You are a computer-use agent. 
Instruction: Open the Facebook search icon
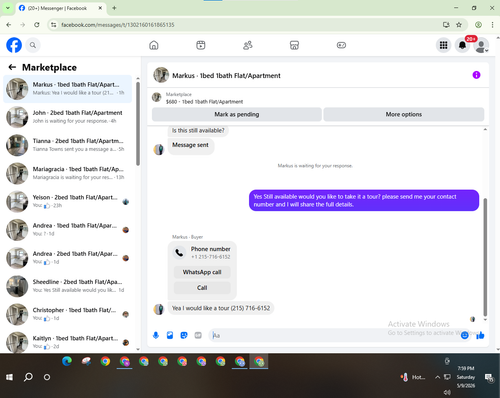(33, 45)
